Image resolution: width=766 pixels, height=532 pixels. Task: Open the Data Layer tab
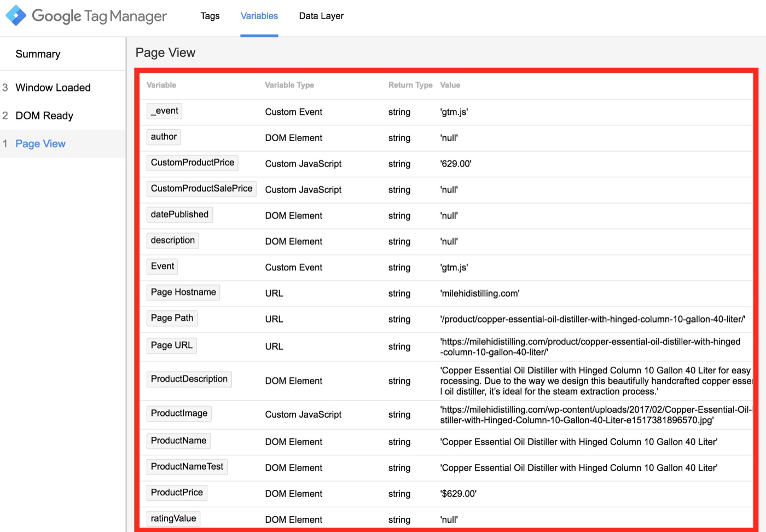click(x=321, y=16)
